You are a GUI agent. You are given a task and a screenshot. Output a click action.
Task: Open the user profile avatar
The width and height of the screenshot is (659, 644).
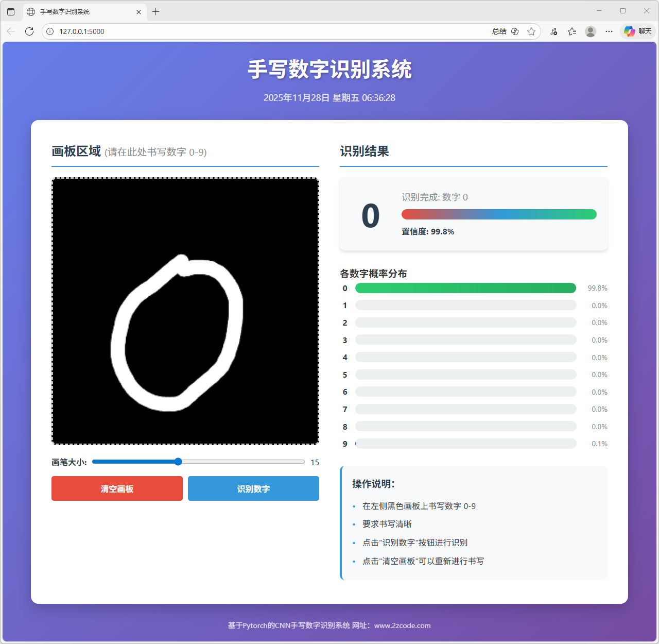(591, 31)
